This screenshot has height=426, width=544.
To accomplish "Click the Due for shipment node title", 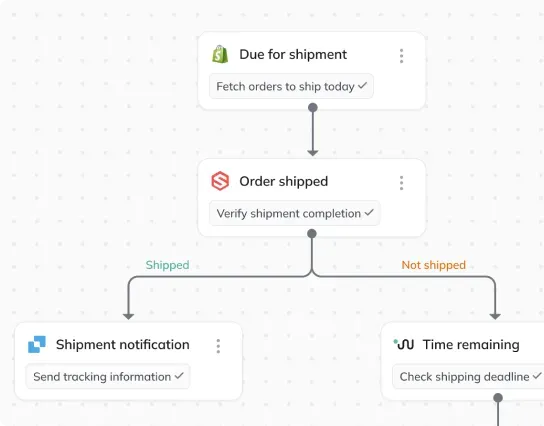I will pos(293,54).
